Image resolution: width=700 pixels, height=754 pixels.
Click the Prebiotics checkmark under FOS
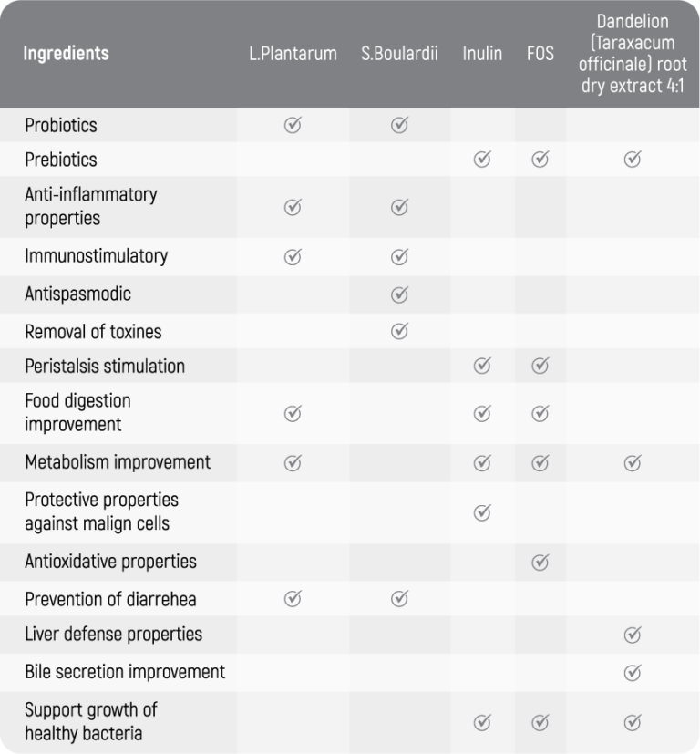[x=540, y=160]
